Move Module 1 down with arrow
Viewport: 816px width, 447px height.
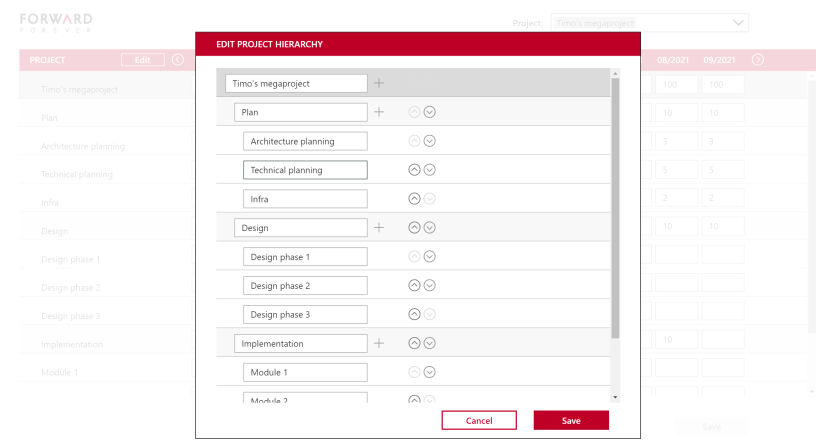[430, 372]
